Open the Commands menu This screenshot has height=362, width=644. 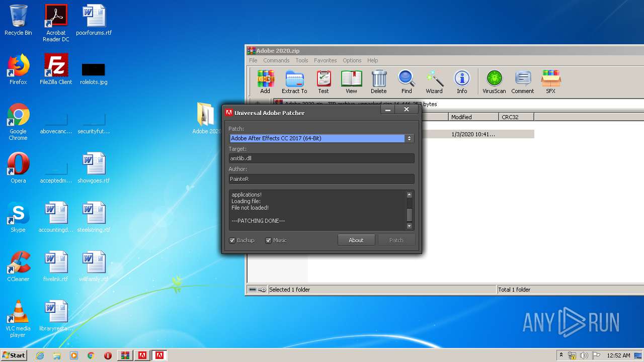(x=276, y=60)
